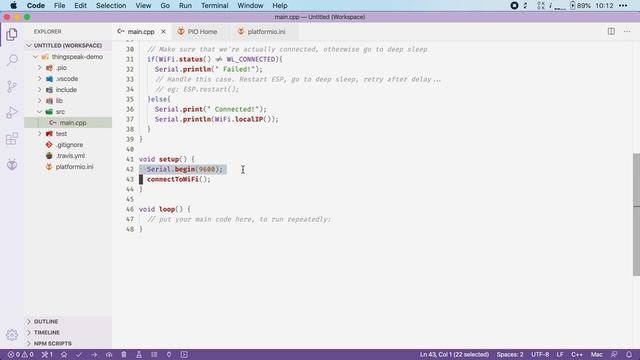Open the Extensions view
640x360 pixels.
pos(12,139)
